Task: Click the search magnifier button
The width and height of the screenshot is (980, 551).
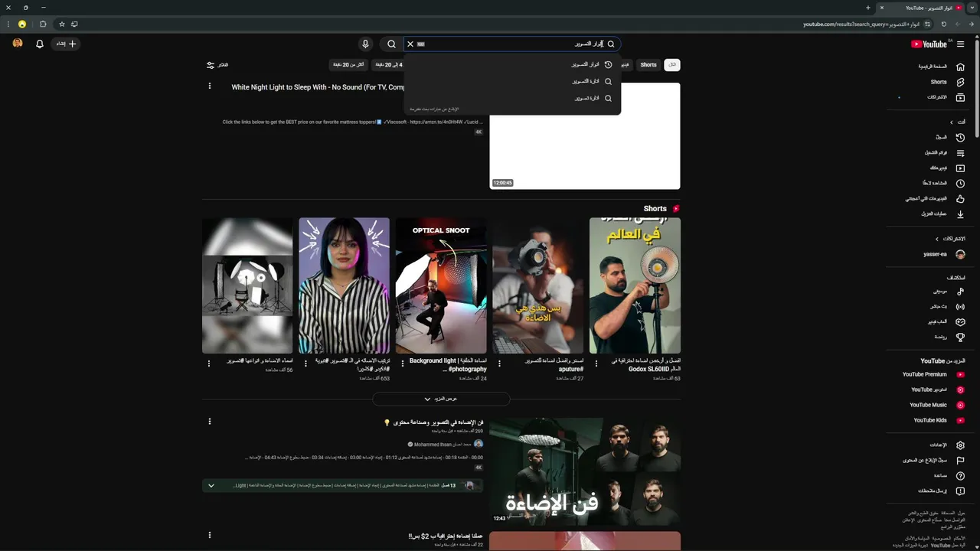Action: (391, 44)
